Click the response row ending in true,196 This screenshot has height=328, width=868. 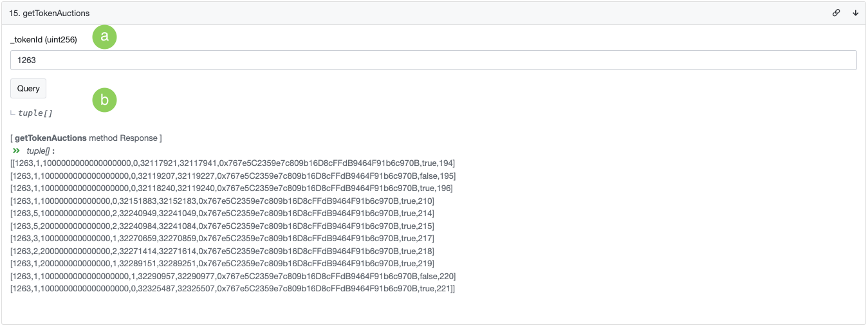point(232,188)
